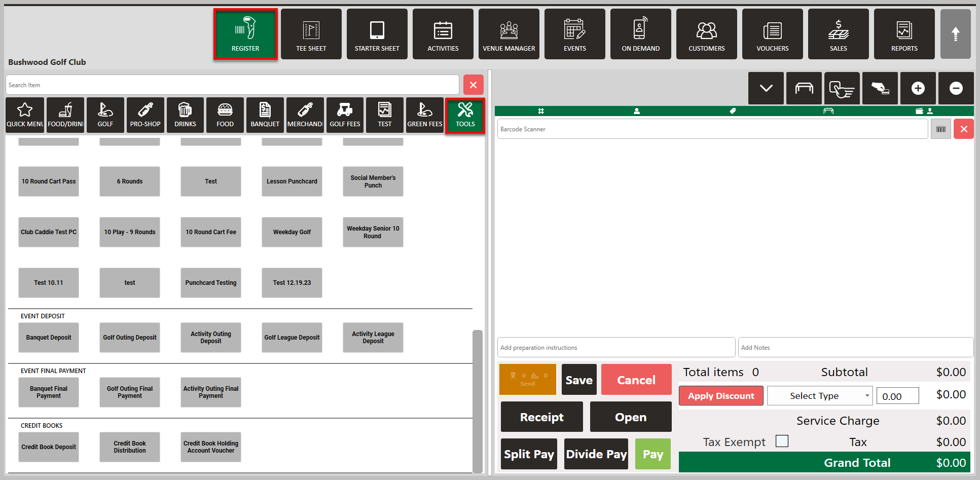The width and height of the screenshot is (980, 480).
Task: Click the discount amount field
Action: tap(898, 396)
